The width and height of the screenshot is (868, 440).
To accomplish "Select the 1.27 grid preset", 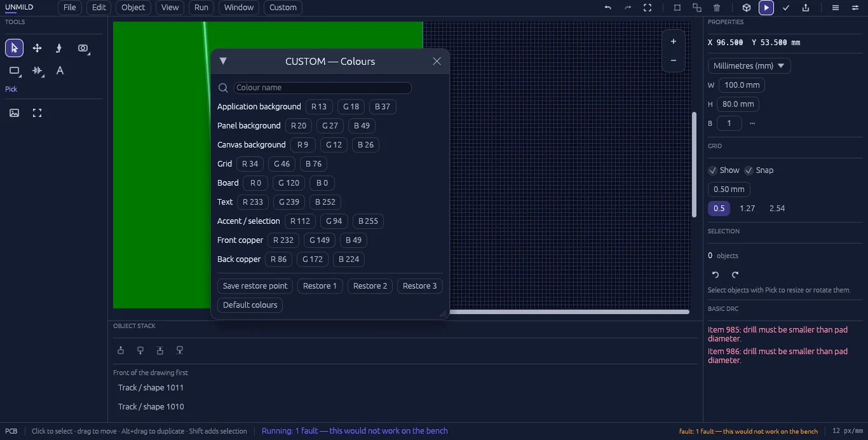I will 747,209.
